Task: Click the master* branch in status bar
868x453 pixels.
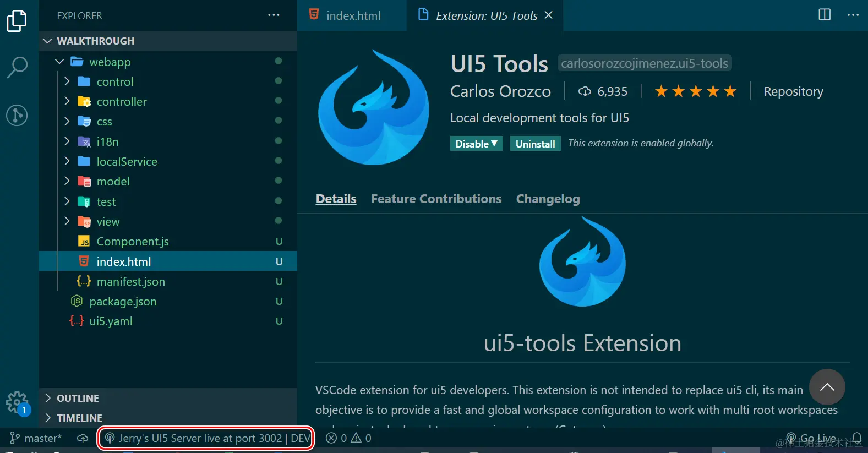Action: [35, 438]
